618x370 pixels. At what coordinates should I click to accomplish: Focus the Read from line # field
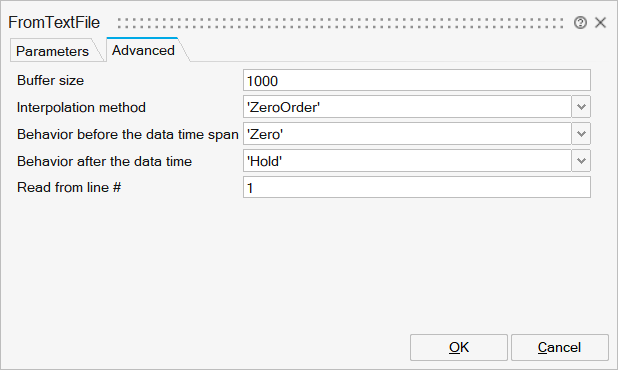[417, 187]
